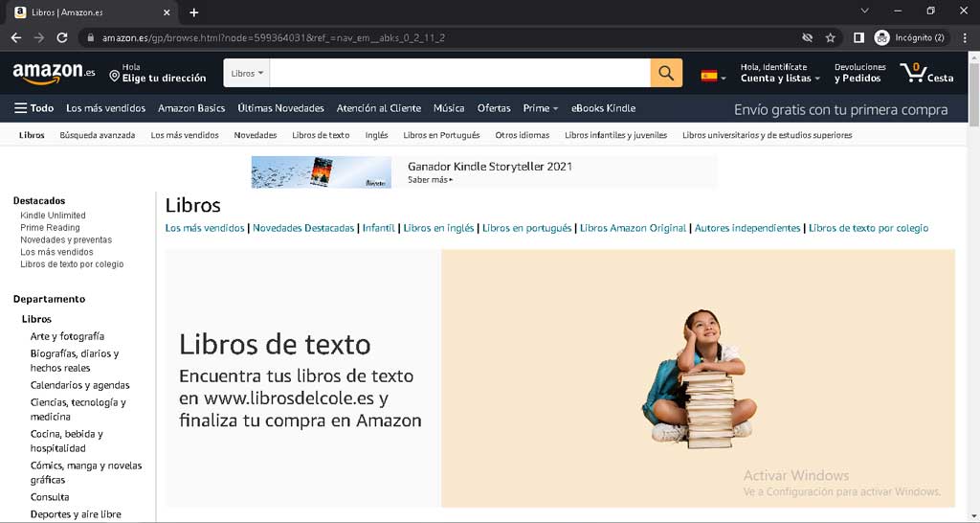Click the Amazon.es logo
The width and height of the screenshot is (980, 523).
click(x=54, y=73)
